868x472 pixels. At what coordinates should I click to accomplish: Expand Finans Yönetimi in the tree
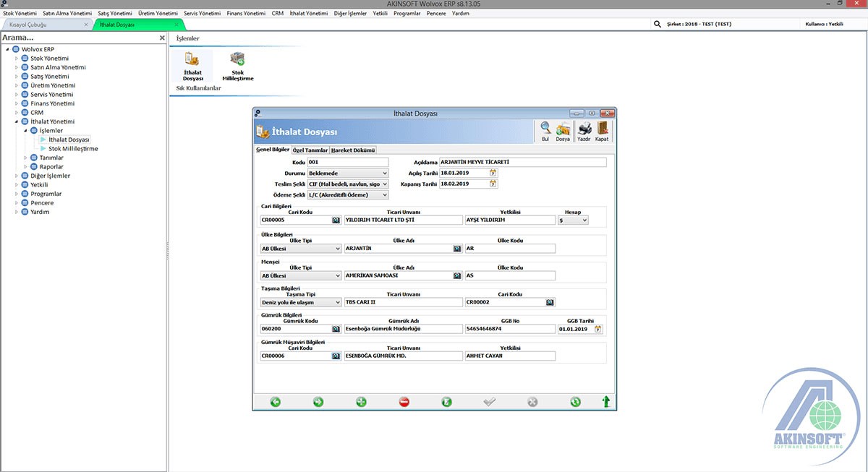pyautogui.click(x=17, y=104)
